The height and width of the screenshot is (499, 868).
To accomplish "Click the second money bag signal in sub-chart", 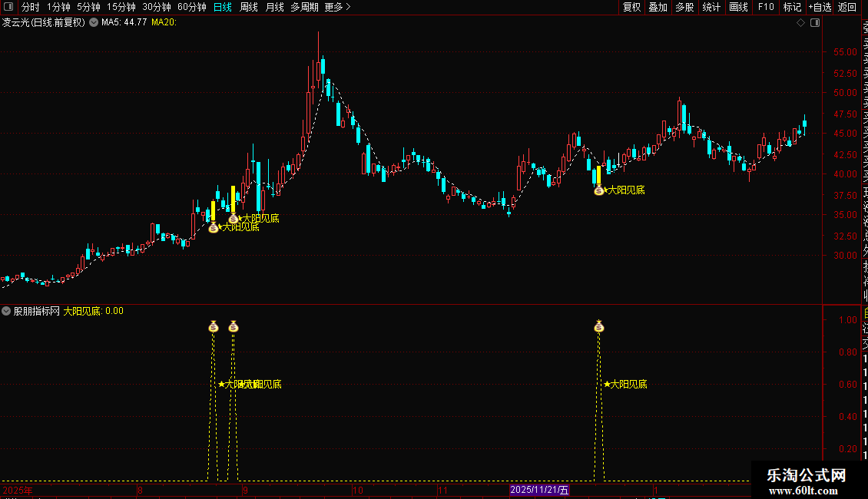I will tap(233, 326).
